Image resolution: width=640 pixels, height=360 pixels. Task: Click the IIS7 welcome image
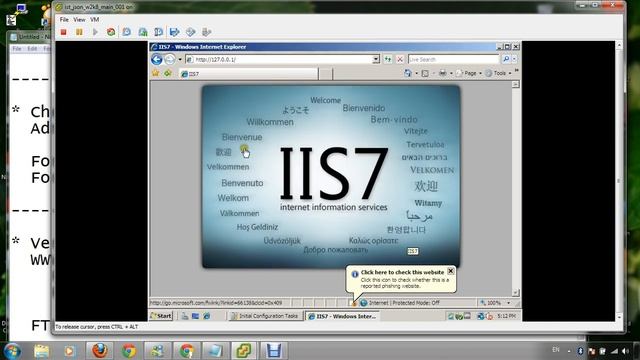click(331, 177)
